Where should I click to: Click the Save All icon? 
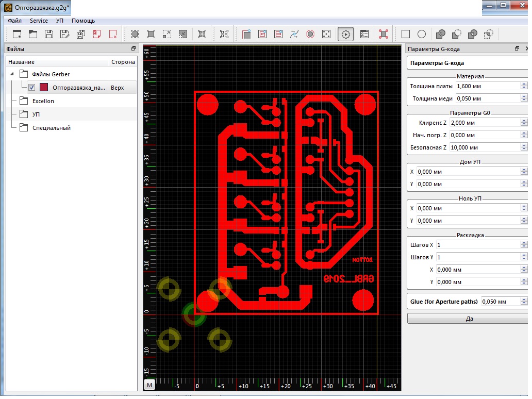tap(81, 35)
